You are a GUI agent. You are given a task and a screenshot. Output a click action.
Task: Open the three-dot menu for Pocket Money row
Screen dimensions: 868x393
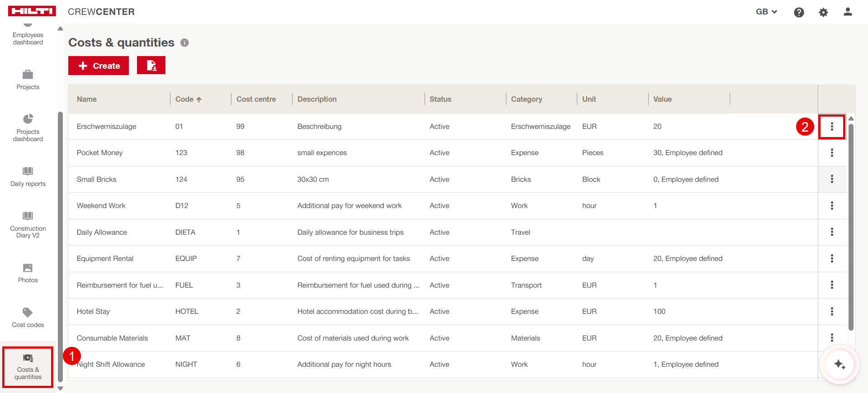point(831,153)
